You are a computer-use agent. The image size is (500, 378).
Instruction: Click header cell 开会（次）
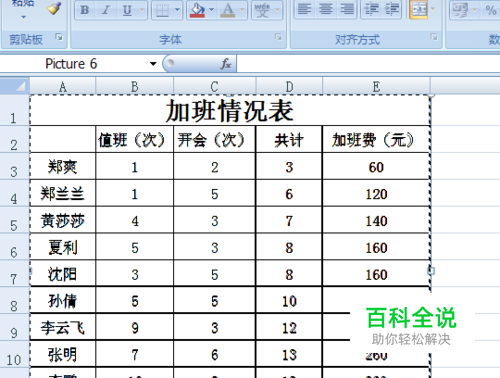click(x=214, y=140)
